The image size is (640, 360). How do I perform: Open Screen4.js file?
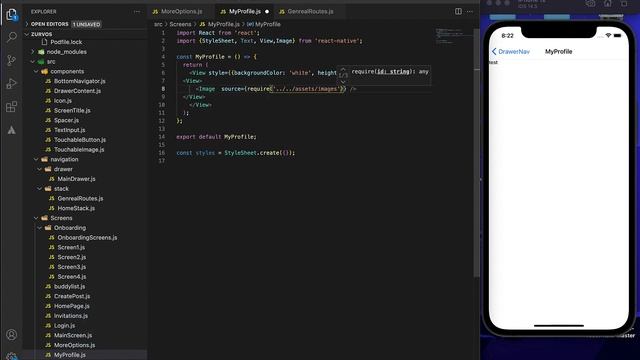(x=71, y=277)
